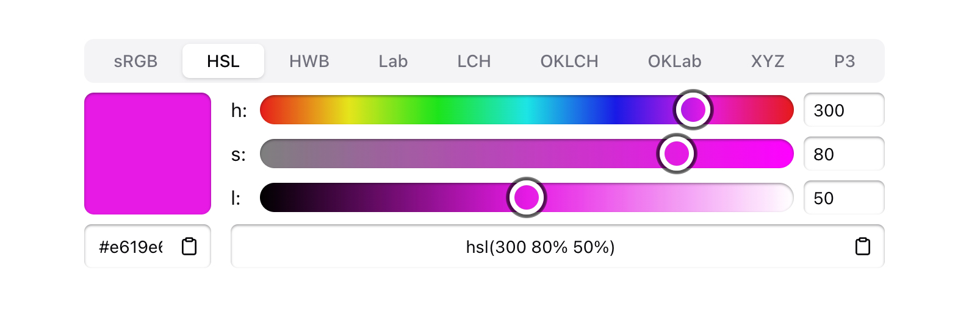The height and width of the screenshot is (312, 980).
Task: Click the hex code text field
Action: tap(131, 247)
